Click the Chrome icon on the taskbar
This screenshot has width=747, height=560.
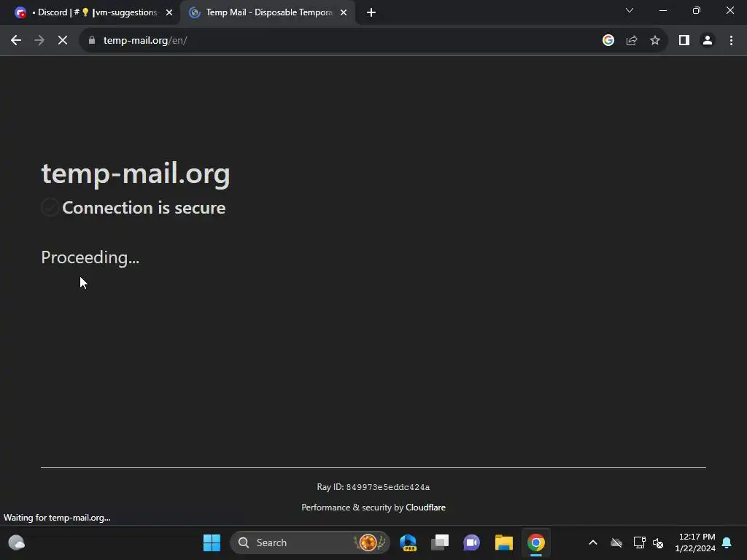coord(536,542)
